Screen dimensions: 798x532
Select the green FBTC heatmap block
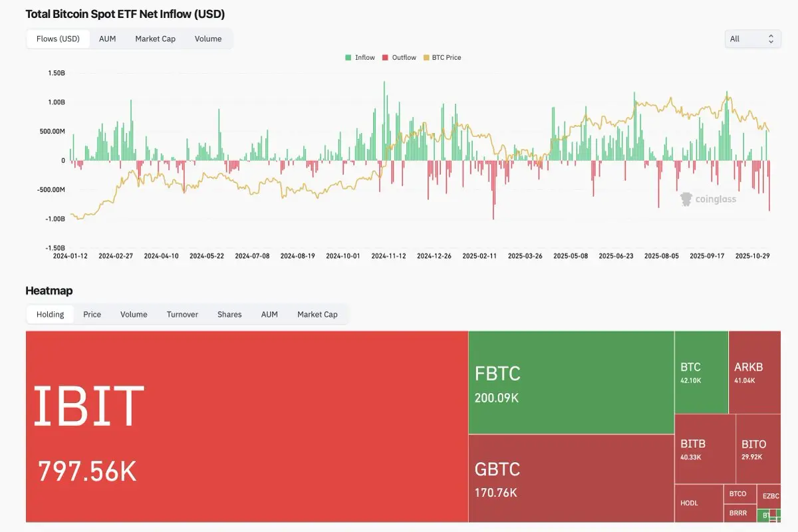(x=571, y=382)
